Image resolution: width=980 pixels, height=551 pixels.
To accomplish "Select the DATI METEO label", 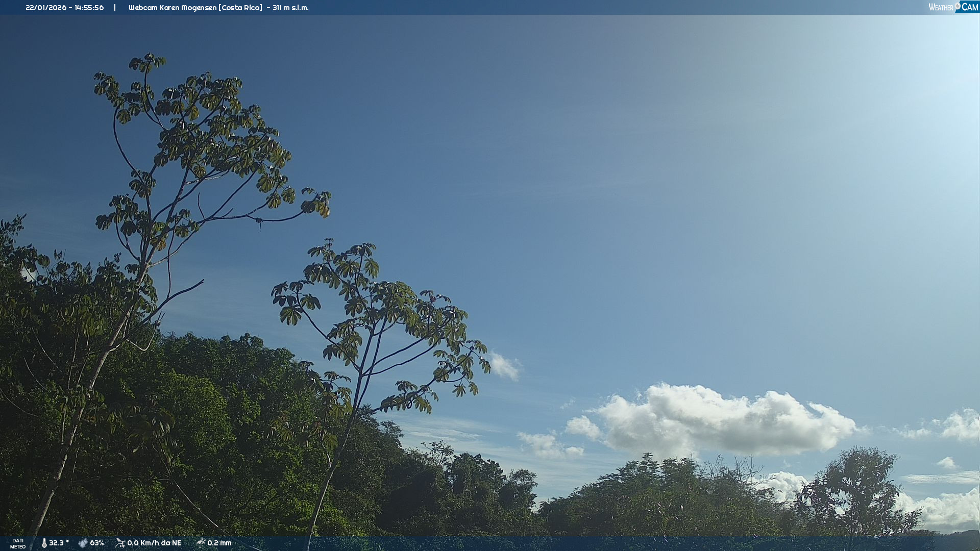I will point(18,543).
